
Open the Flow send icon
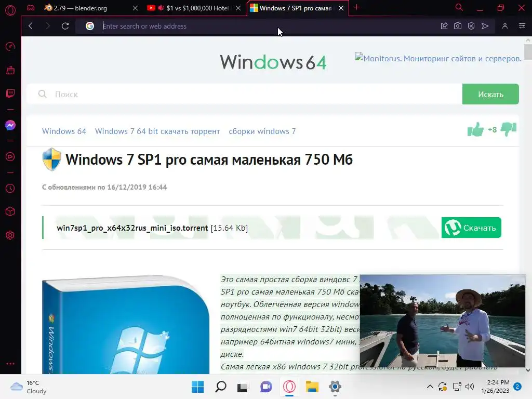click(x=485, y=26)
